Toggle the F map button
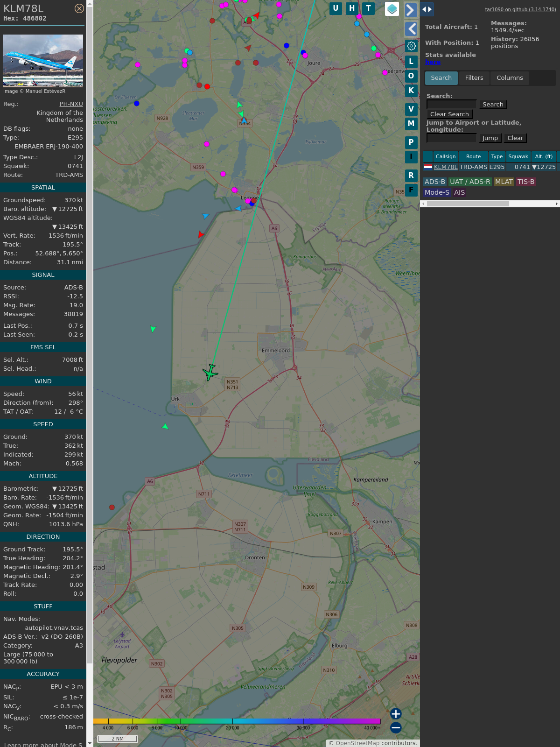 pyautogui.click(x=411, y=190)
